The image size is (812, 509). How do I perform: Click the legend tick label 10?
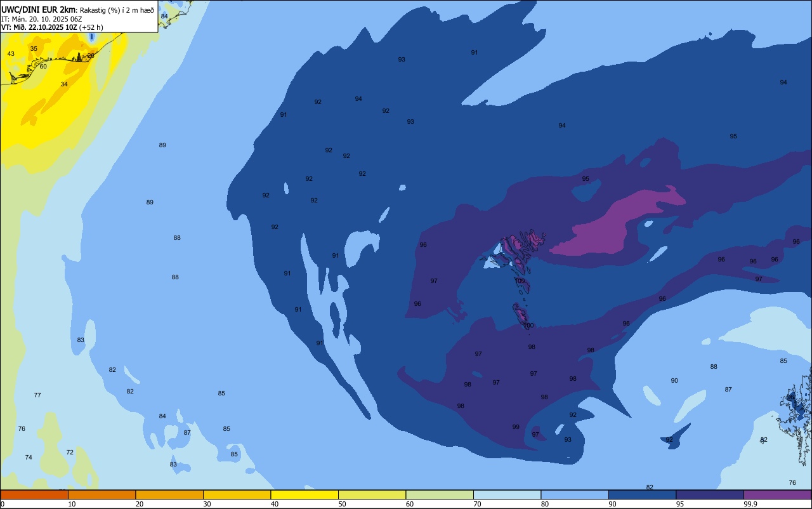(72, 504)
